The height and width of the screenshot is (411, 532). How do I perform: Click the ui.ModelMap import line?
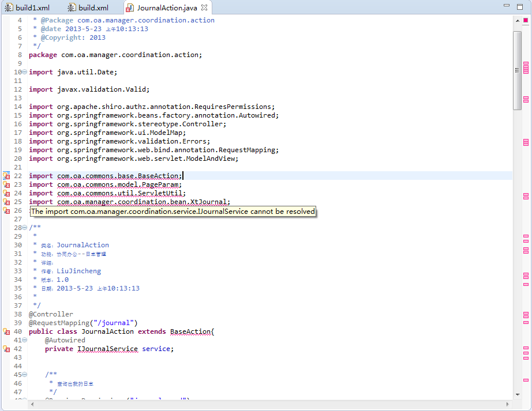(107, 133)
